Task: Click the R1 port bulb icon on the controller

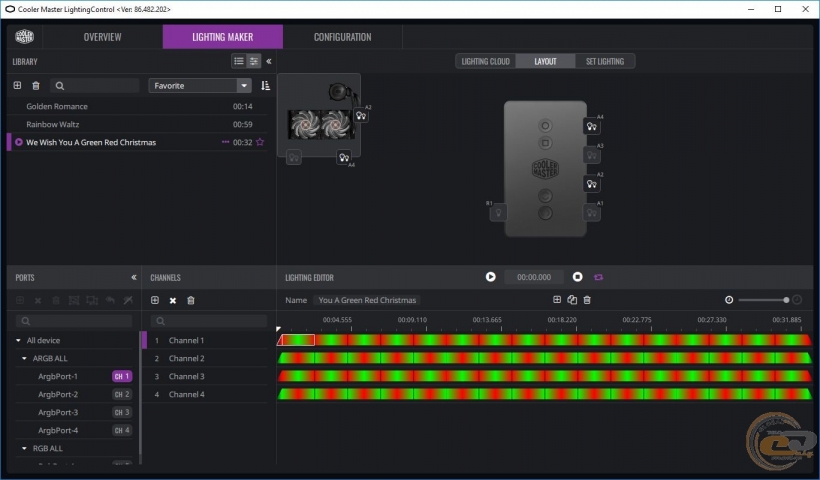Action: pyautogui.click(x=497, y=212)
